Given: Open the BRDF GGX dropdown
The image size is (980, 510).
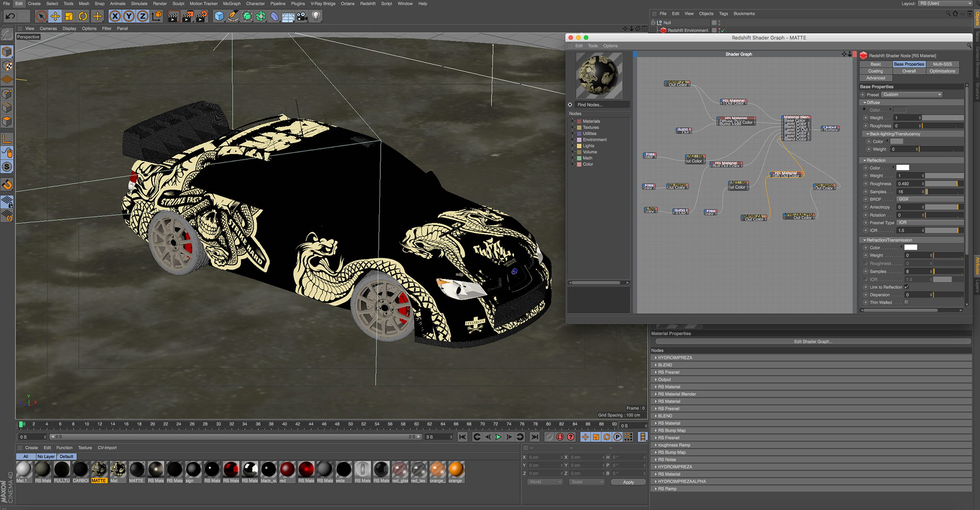Looking at the screenshot, I should coord(929,199).
